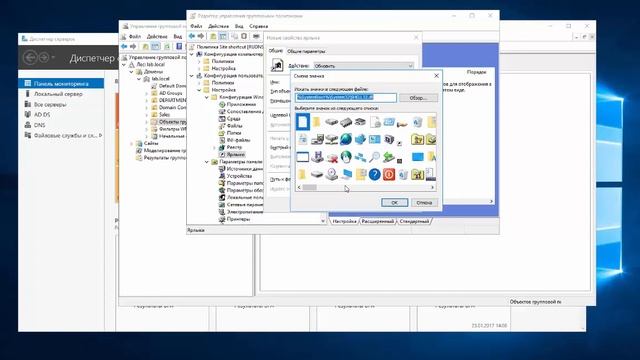640x360 pixels.
Task: Select the magnifying glass search icon
Action: pos(374,157)
